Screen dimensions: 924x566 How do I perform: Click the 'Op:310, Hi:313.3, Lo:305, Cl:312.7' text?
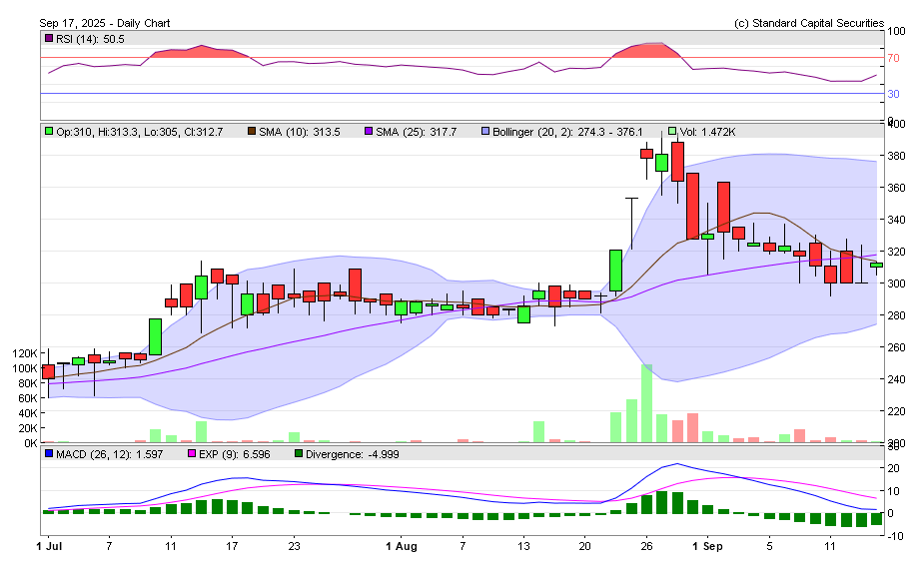[x=140, y=132]
